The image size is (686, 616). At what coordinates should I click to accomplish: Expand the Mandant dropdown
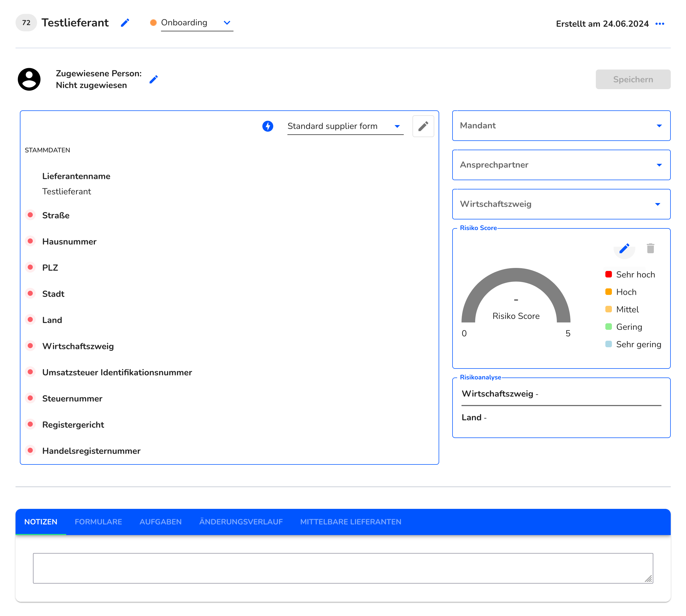[x=561, y=126]
